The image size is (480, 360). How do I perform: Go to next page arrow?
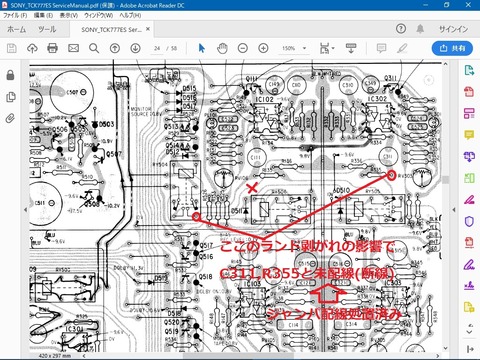click(x=135, y=49)
